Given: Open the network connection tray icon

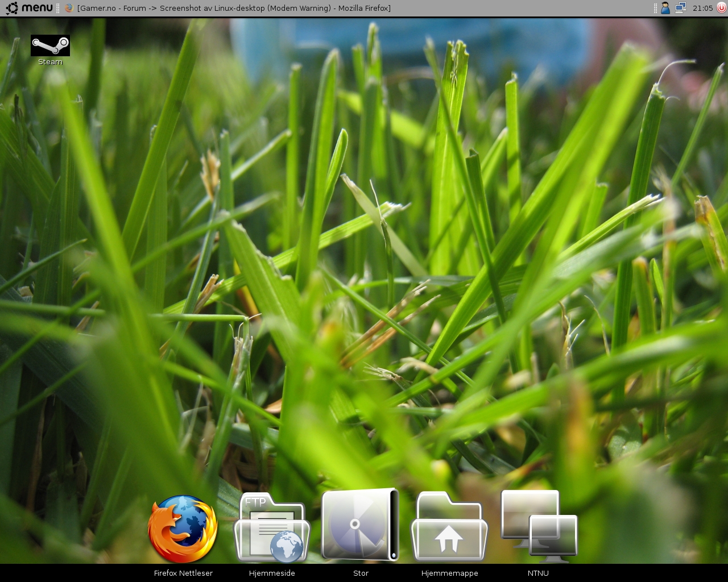Looking at the screenshot, I should (681, 8).
